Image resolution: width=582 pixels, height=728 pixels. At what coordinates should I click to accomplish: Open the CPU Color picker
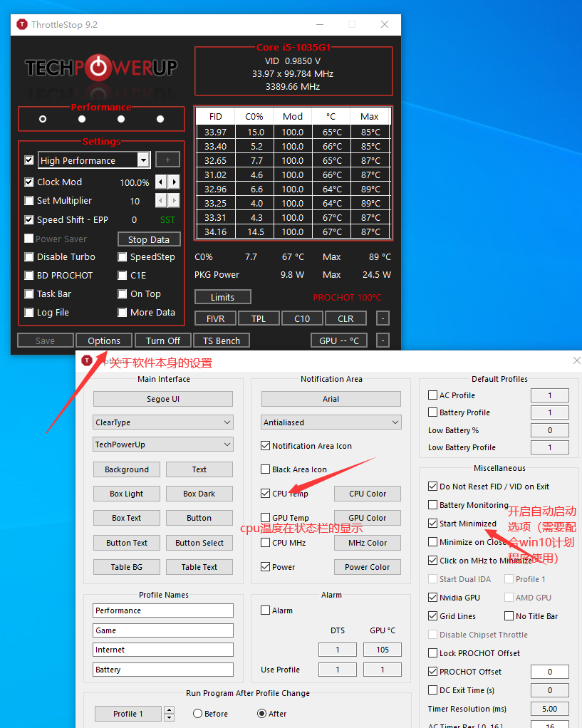[367, 493]
